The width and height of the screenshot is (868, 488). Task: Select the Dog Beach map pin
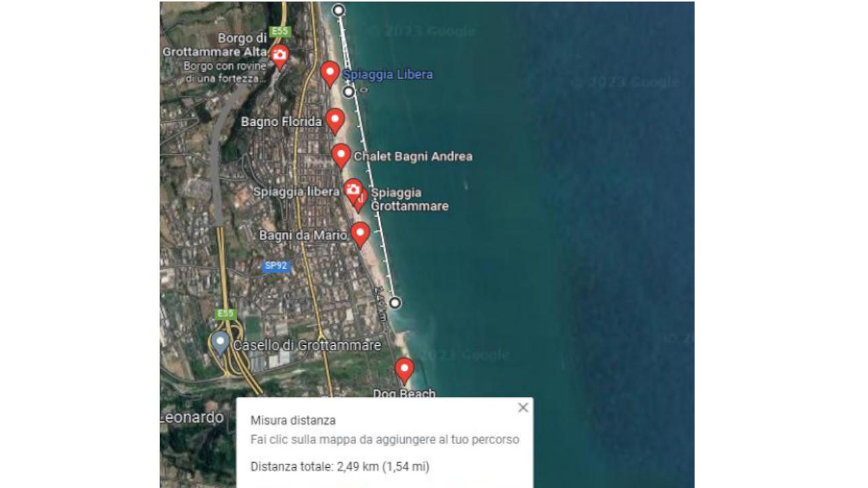[404, 371]
